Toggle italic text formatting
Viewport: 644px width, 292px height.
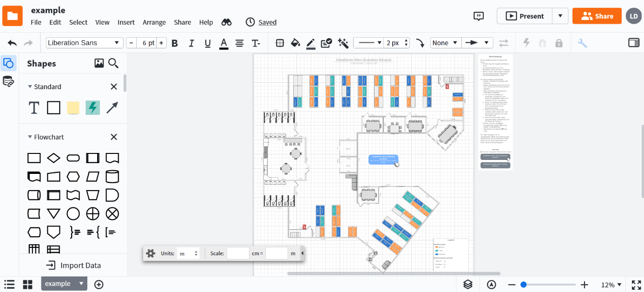tap(191, 42)
